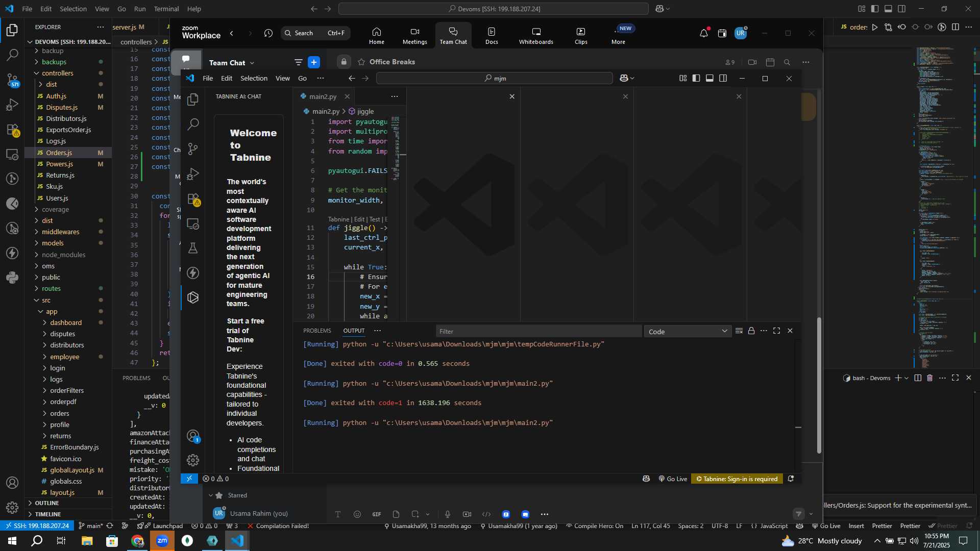This screenshot has width=980, height=551.
Task: Open Zoom Meetings tab
Action: 414,36
